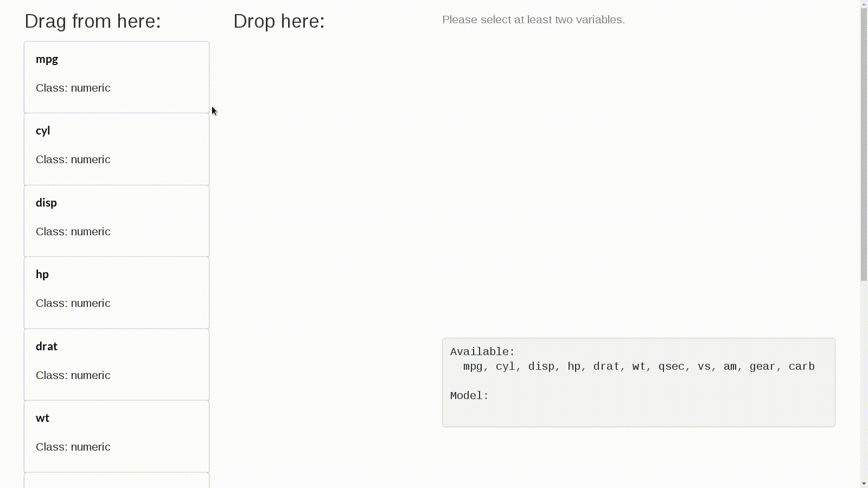Click the 'Please select at least two variables' message

[534, 20]
